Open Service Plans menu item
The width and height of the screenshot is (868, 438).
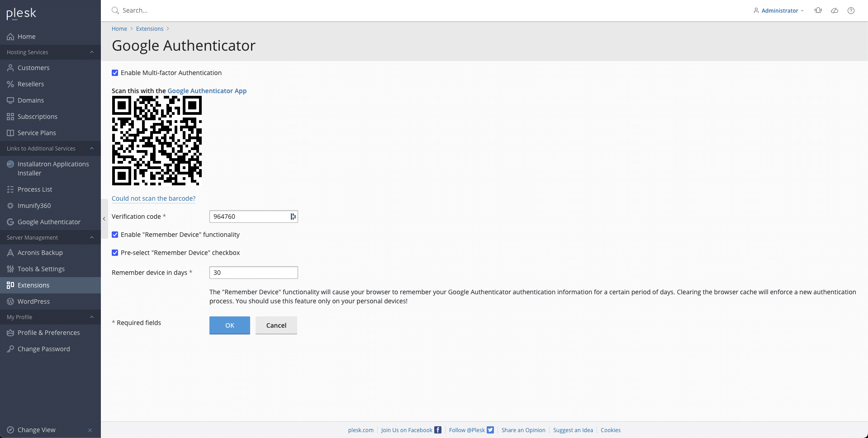point(50,133)
